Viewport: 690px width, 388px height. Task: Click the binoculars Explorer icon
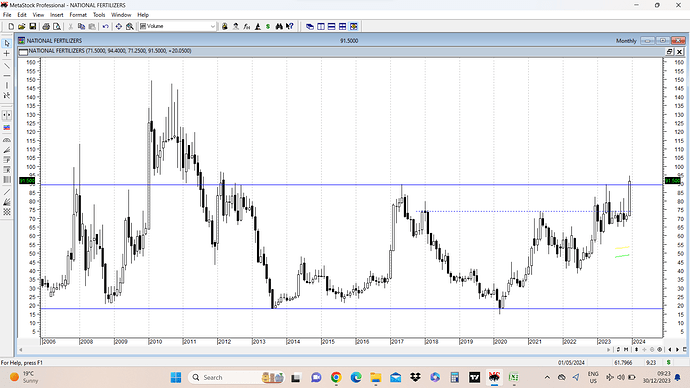click(279, 26)
